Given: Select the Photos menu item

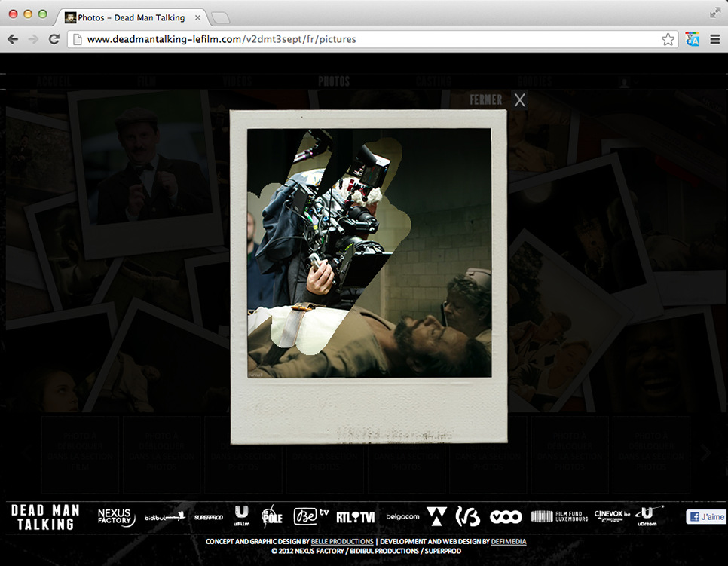Looking at the screenshot, I should click(334, 81).
